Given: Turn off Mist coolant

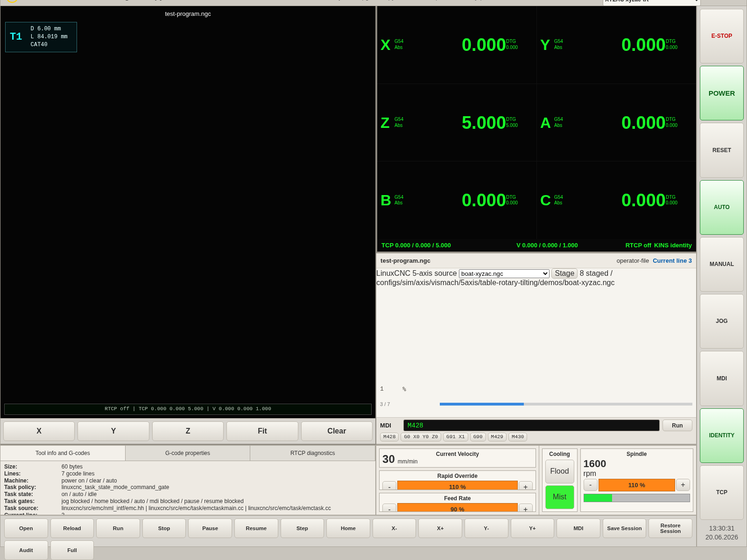Looking at the screenshot, I should click(559, 497).
